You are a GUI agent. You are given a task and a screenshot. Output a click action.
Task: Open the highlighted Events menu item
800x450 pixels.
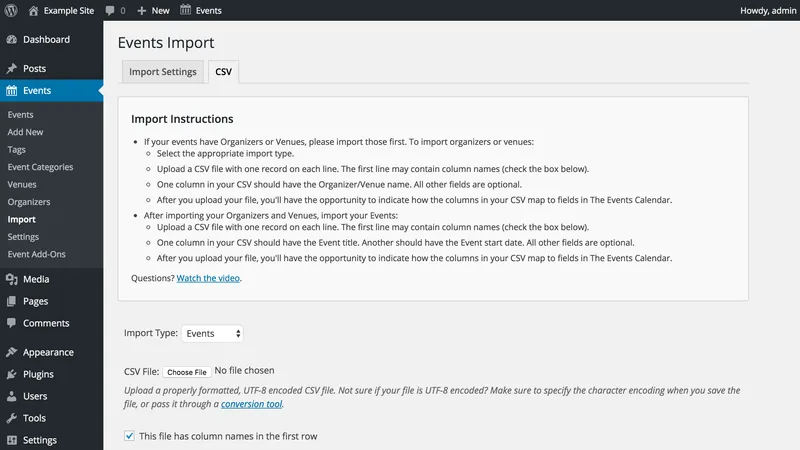tap(52, 90)
